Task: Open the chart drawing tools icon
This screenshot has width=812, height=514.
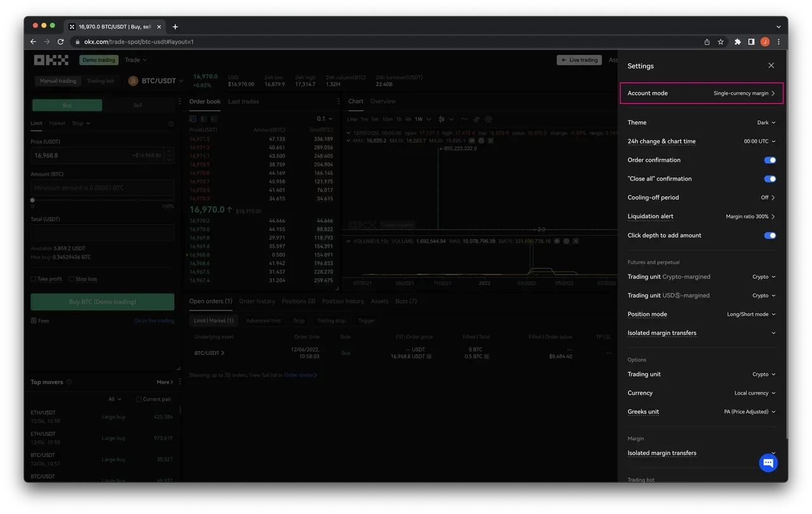Action: 476,119
